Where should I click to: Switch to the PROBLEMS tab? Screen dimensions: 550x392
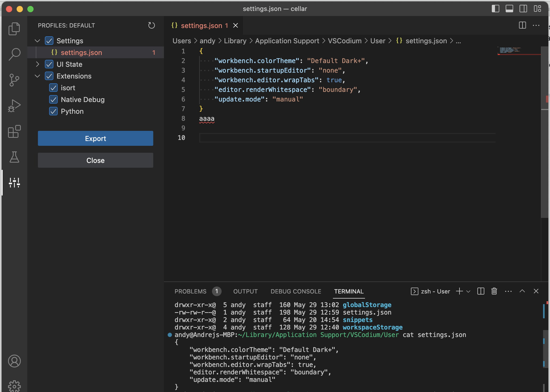191,291
